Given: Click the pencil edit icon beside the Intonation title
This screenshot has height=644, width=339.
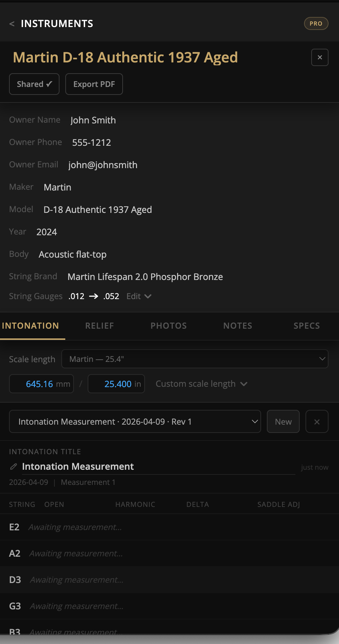Looking at the screenshot, I should pyautogui.click(x=14, y=466).
